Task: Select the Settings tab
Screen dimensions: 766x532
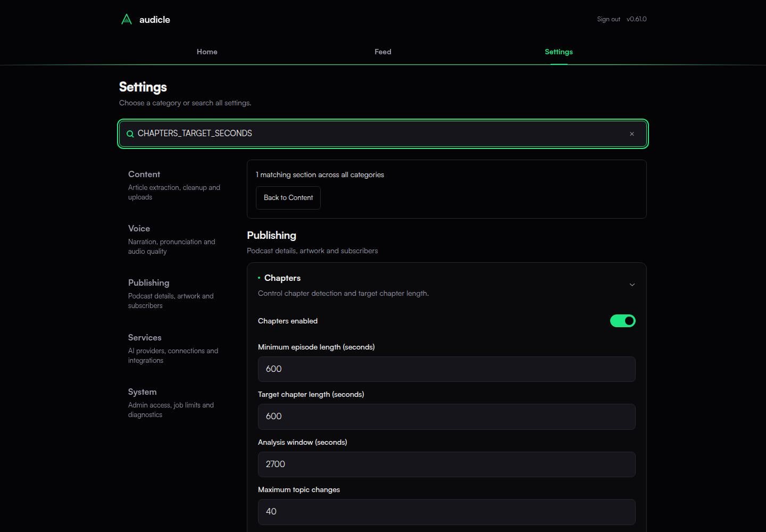Action: click(x=559, y=52)
